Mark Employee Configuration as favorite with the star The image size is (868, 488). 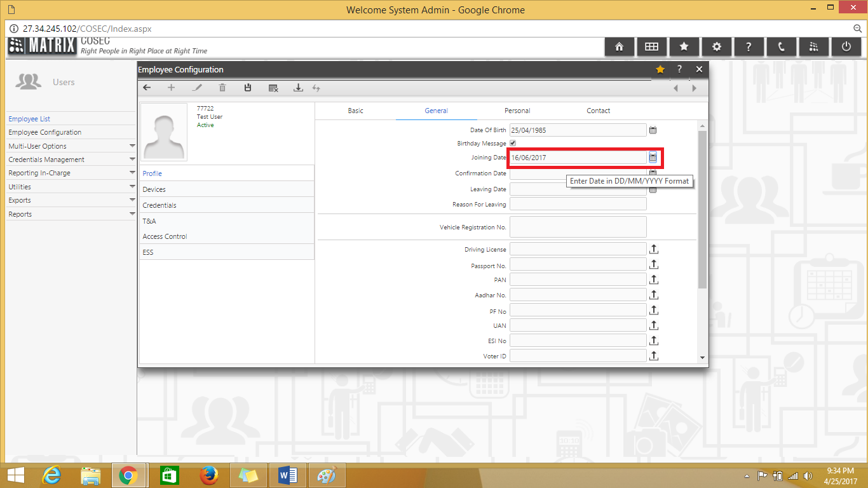[x=660, y=69]
